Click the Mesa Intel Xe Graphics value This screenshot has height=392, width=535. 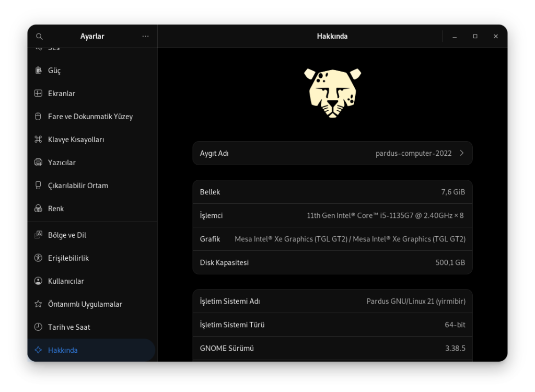point(350,239)
